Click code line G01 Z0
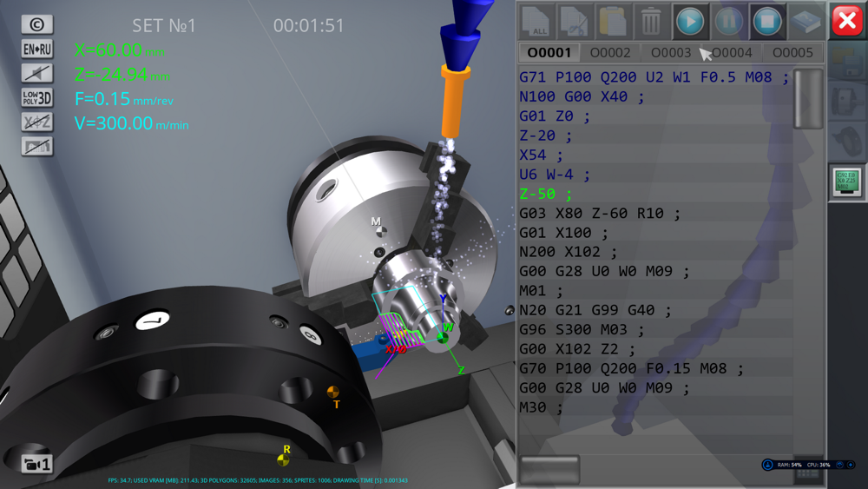 click(555, 116)
